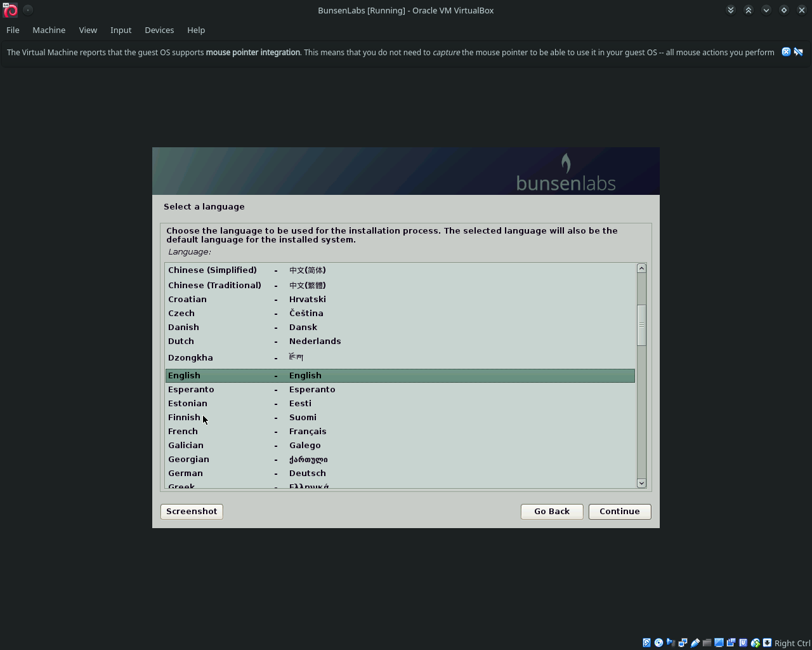Disable future mouse integration notifications
Screen dimensions: 812x650
(x=799, y=52)
